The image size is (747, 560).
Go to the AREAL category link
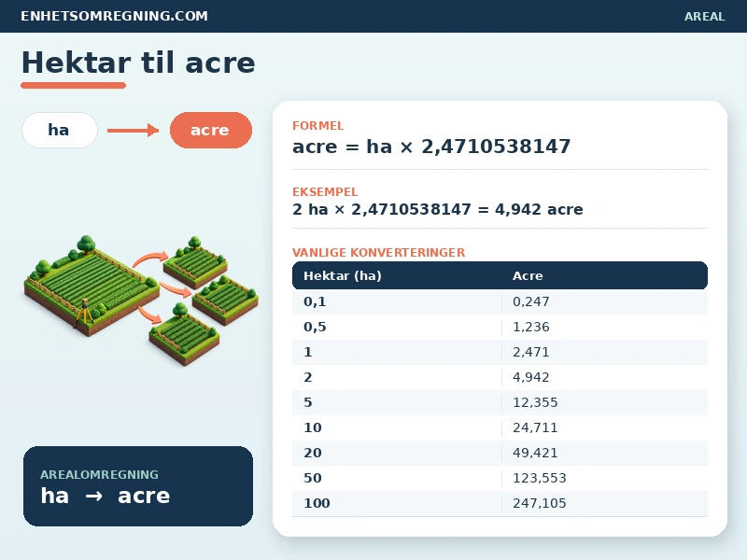705,16
